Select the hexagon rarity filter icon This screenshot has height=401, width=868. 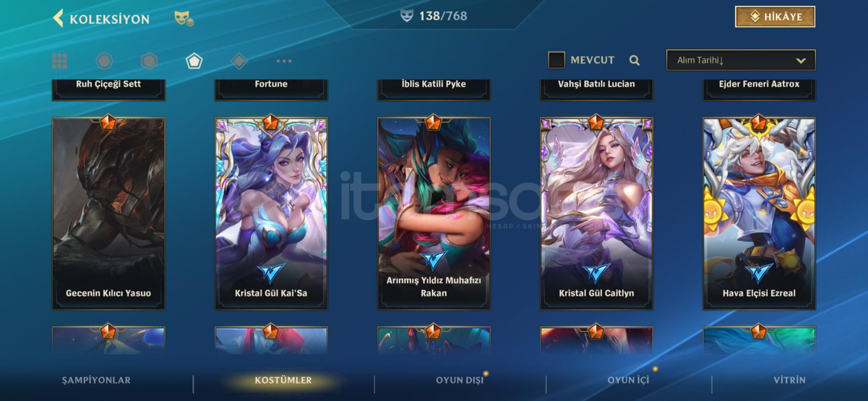click(x=149, y=61)
